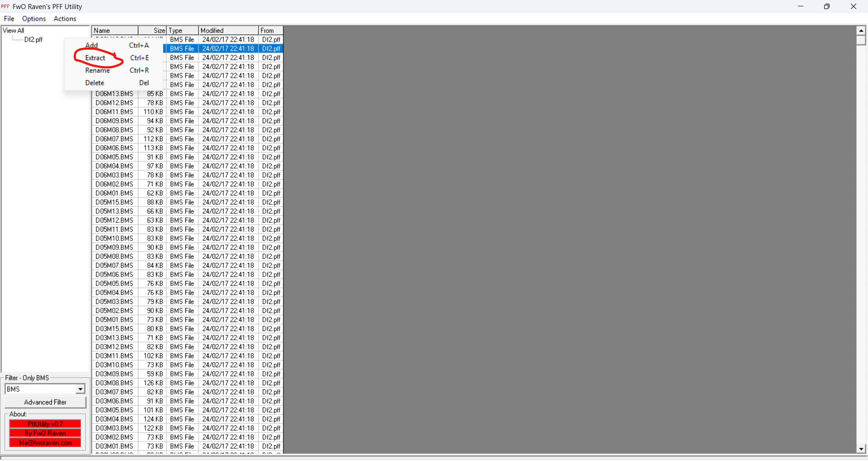Image resolution: width=868 pixels, height=461 pixels.
Task: Select the D06M03.BMS file
Action: click(x=114, y=175)
